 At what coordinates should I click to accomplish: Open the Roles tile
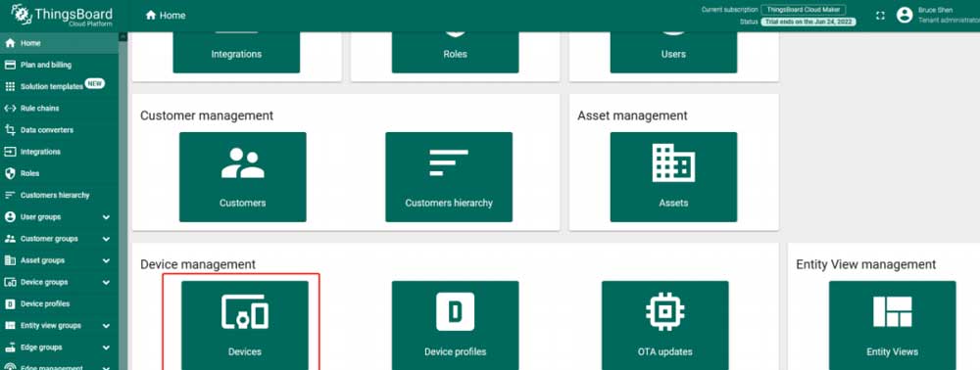pyautogui.click(x=455, y=53)
